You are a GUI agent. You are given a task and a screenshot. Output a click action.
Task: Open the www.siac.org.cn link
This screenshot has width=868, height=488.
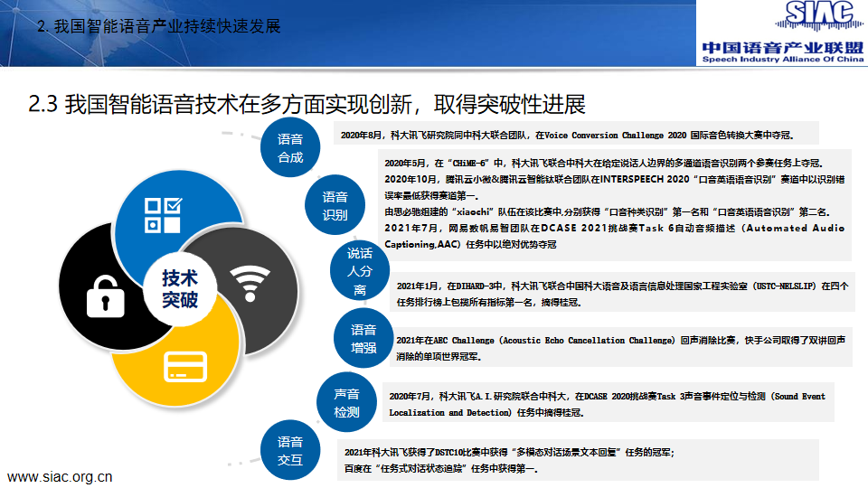60,477
